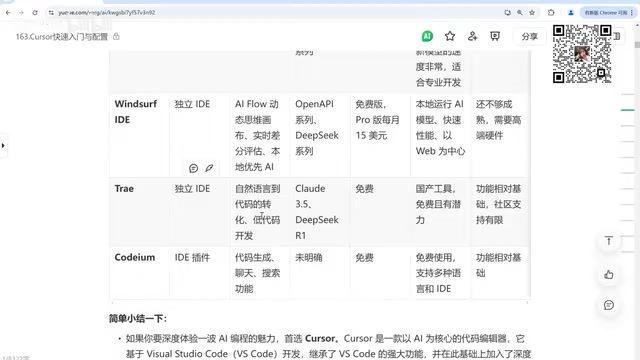
Task: Click the cell starting OpenAPI 系列
Action: click(320, 135)
